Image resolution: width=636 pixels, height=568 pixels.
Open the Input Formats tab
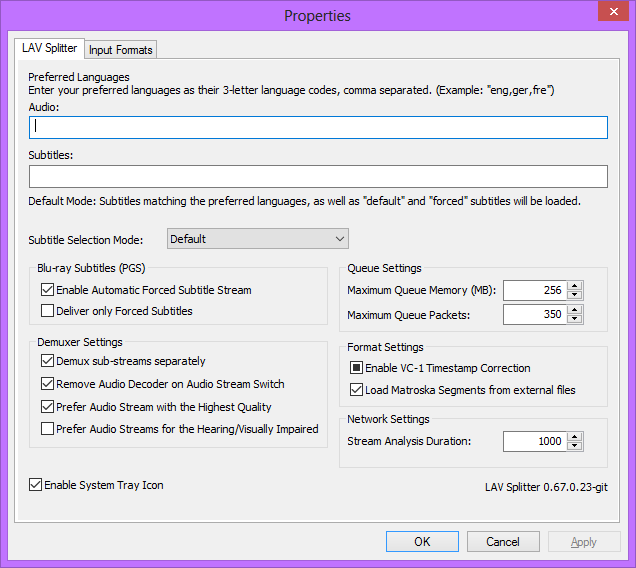[x=120, y=50]
